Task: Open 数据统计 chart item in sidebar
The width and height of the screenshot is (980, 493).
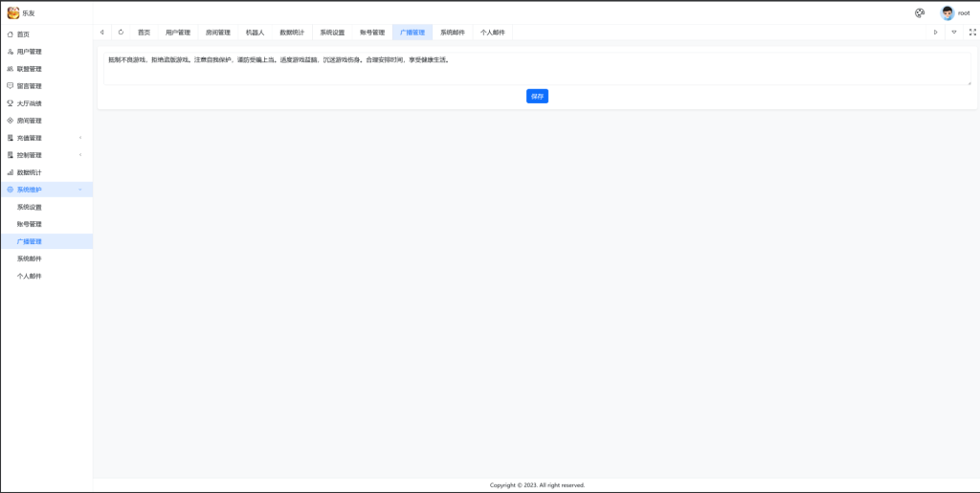Action: coord(30,172)
